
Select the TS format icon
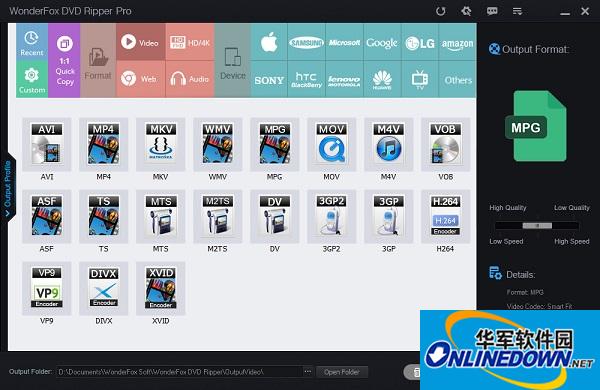point(103,216)
